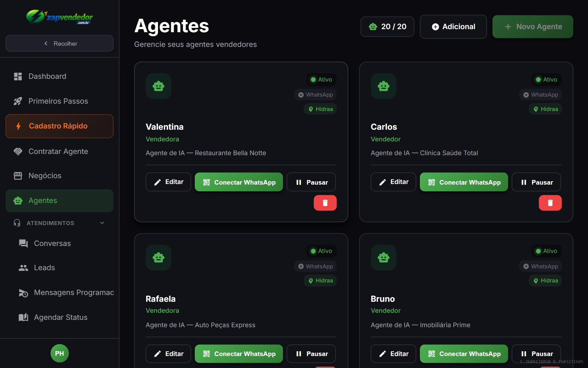The image size is (588, 368).
Task: Create a Novo Agente
Action: tap(533, 27)
